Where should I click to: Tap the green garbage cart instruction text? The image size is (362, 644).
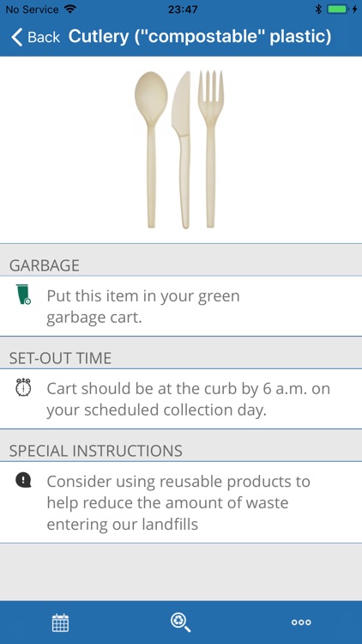tap(143, 307)
